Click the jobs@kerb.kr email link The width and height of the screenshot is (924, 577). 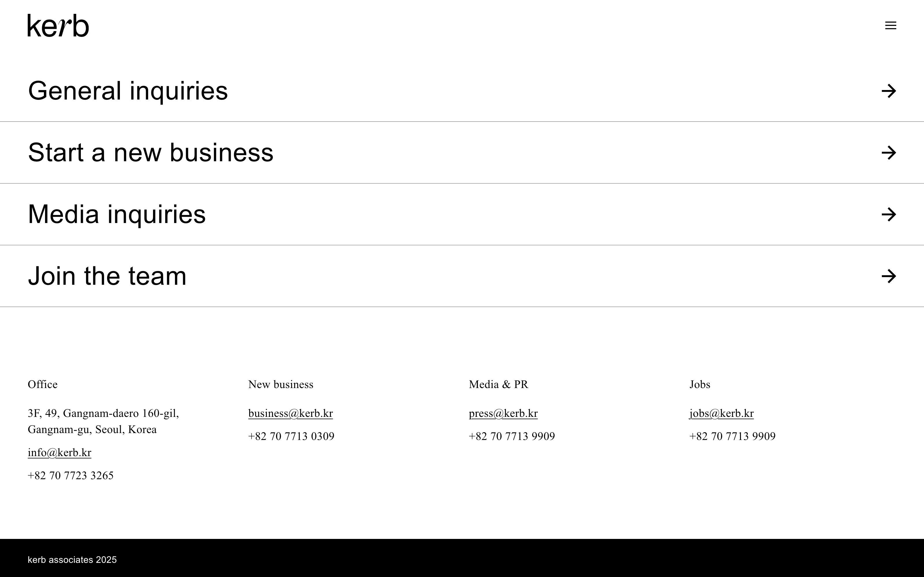click(x=721, y=413)
